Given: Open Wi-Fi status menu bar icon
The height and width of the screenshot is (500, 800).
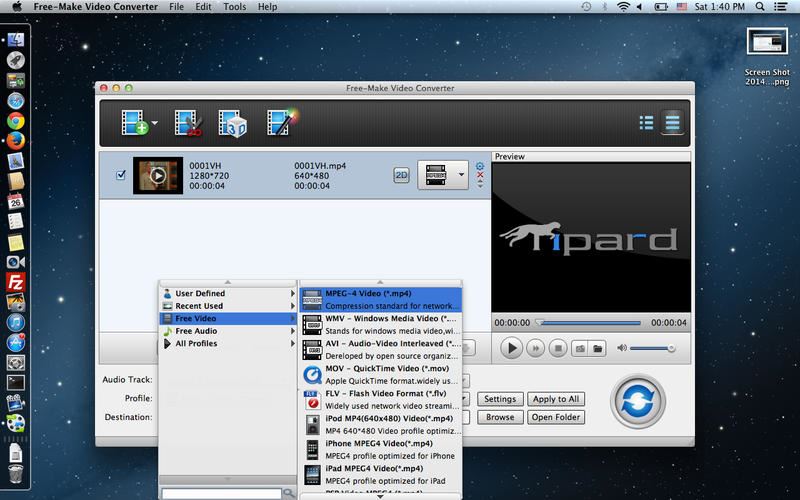Looking at the screenshot, I should [x=623, y=7].
